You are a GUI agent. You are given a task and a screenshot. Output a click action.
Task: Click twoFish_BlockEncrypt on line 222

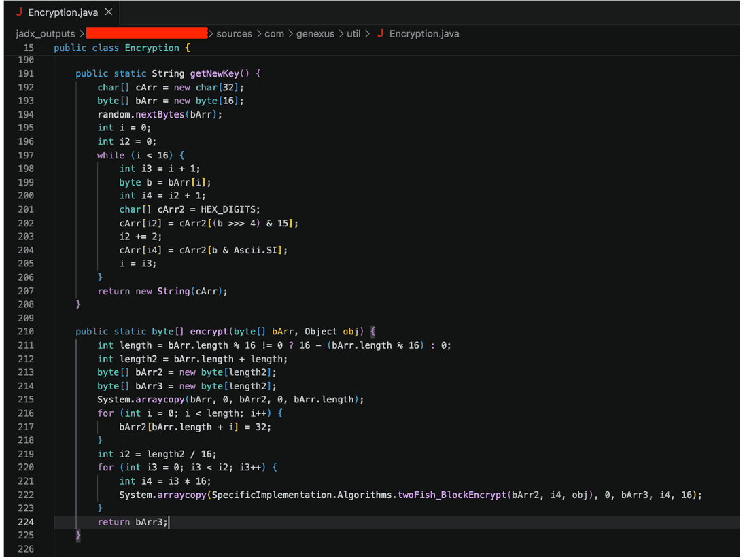click(452, 495)
